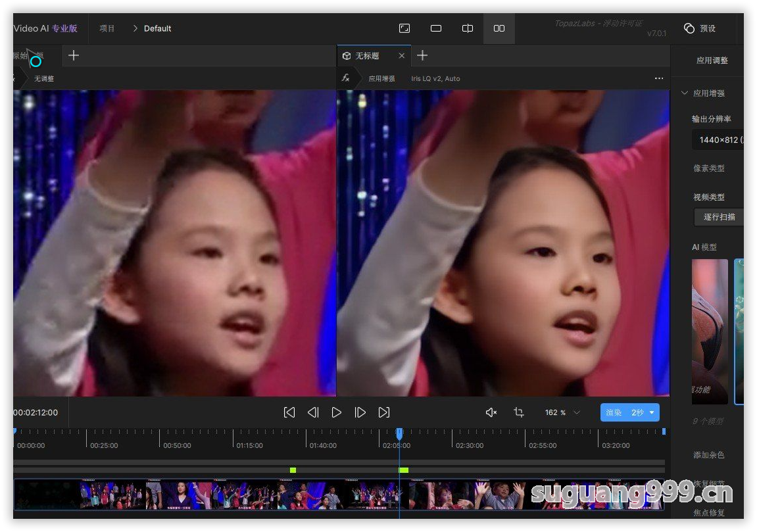Play the video preview

tap(337, 412)
